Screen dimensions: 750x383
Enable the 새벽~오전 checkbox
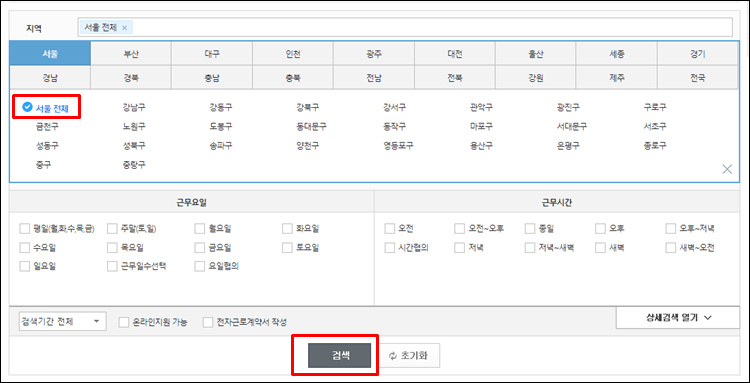[x=671, y=248]
